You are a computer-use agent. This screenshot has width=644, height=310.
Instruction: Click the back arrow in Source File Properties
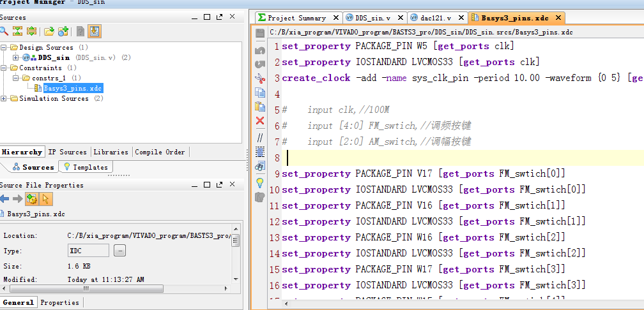4,199
